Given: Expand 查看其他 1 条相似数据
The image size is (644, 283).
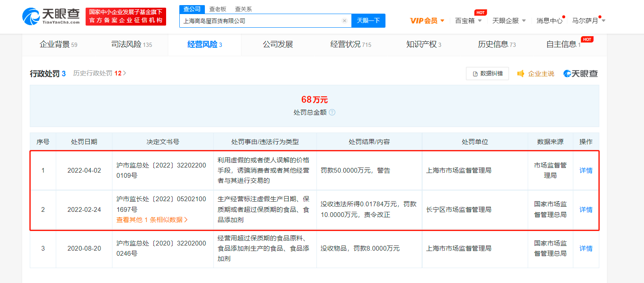Looking at the screenshot, I should 152,220.
